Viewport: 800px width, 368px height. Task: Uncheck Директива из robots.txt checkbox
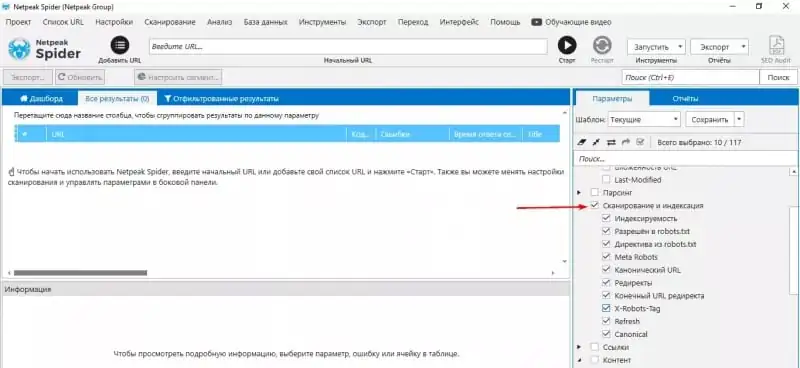(x=606, y=244)
